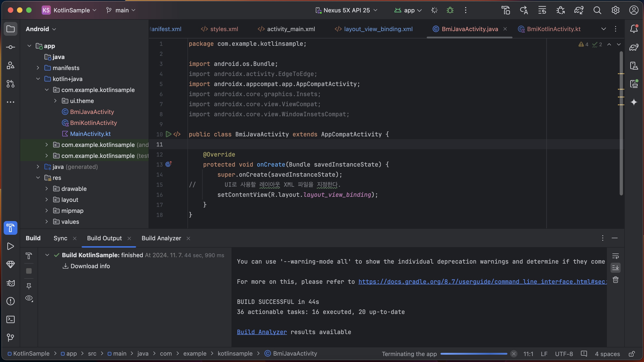Toggle soft-wrap in build output
The width and height of the screenshot is (644, 362).
[x=616, y=256]
